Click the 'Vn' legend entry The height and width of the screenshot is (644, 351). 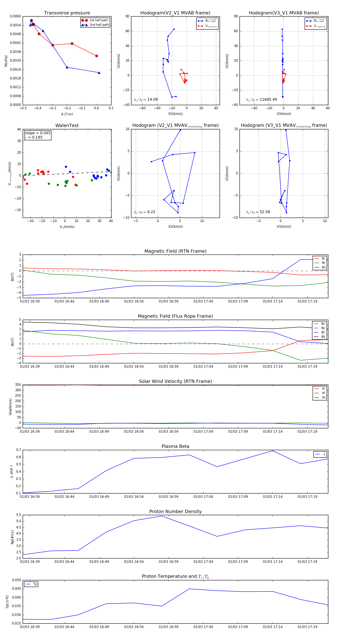tap(320, 398)
